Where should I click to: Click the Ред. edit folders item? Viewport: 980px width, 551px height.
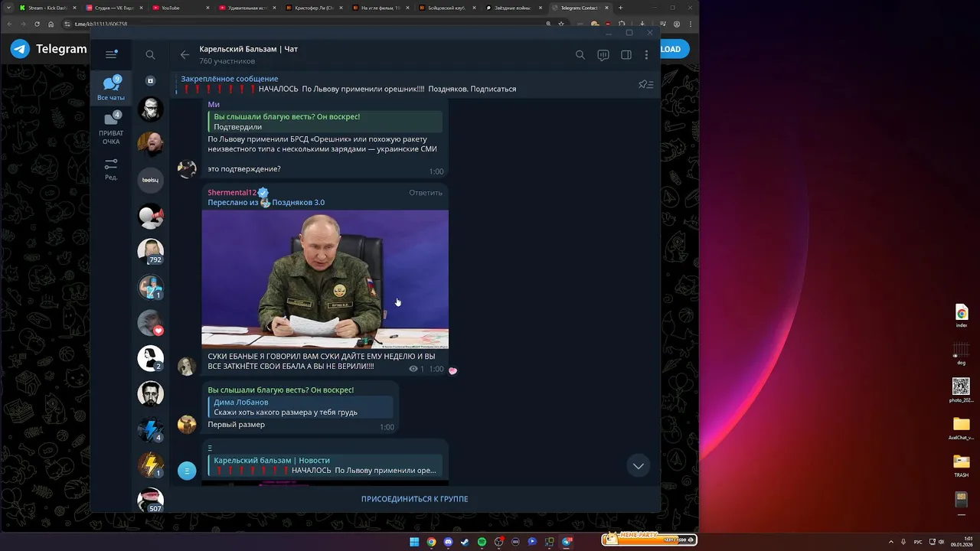111,169
